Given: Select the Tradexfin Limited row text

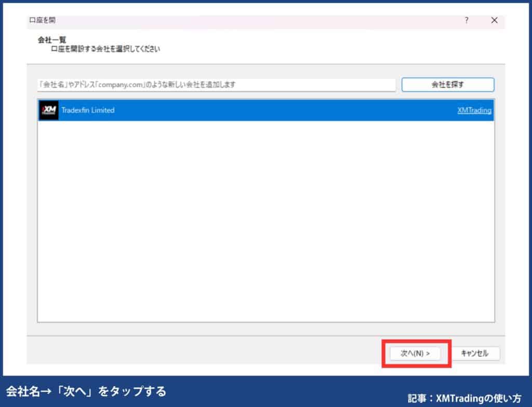Looking at the screenshot, I should (88, 110).
